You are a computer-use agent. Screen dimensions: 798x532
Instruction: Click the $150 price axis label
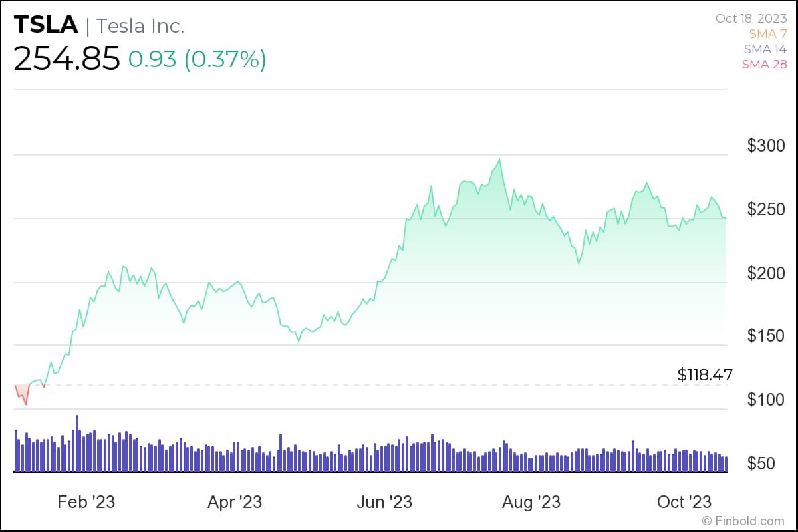766,336
